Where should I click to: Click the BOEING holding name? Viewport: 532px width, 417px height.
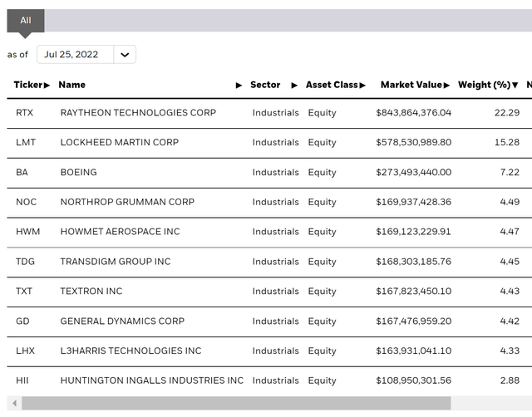pyautogui.click(x=78, y=173)
